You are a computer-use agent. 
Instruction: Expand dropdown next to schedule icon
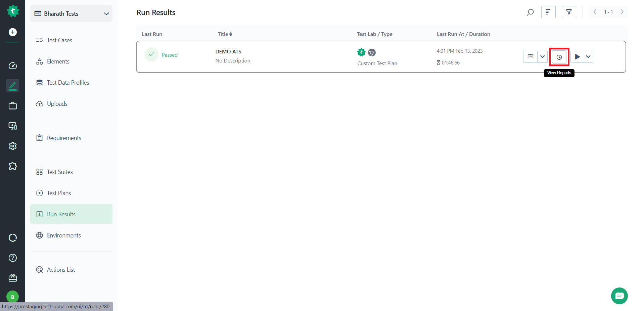[543, 57]
